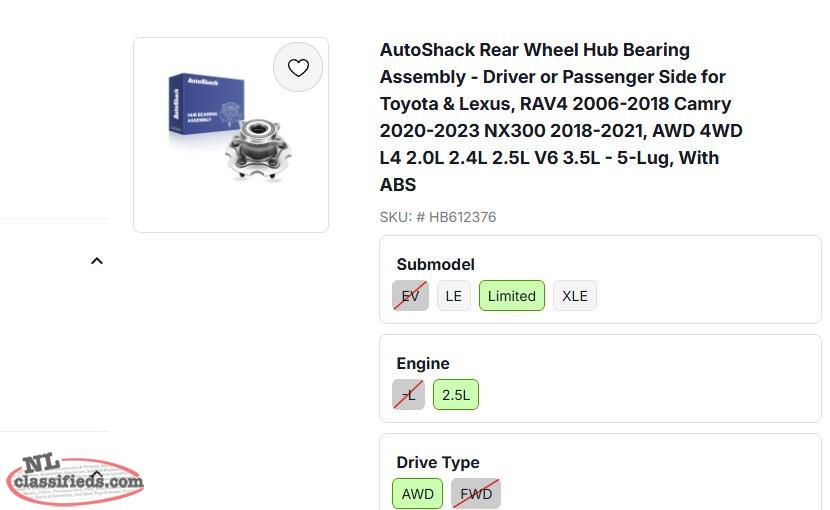Open the wheel hub bearing product image
The height and width of the screenshot is (510, 830).
point(231,135)
